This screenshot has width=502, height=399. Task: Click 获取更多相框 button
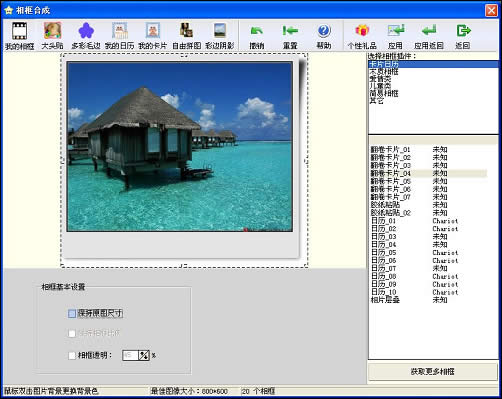[432, 372]
